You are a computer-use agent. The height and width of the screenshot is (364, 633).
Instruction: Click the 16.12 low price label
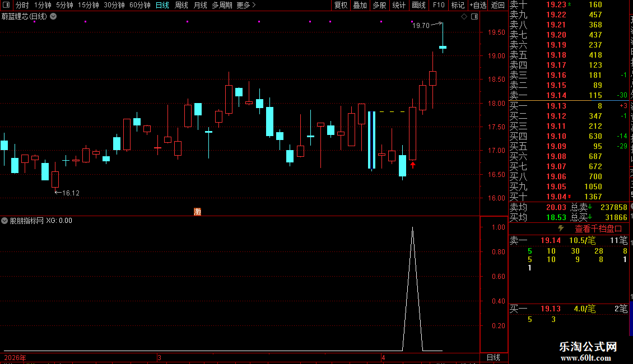click(x=71, y=193)
